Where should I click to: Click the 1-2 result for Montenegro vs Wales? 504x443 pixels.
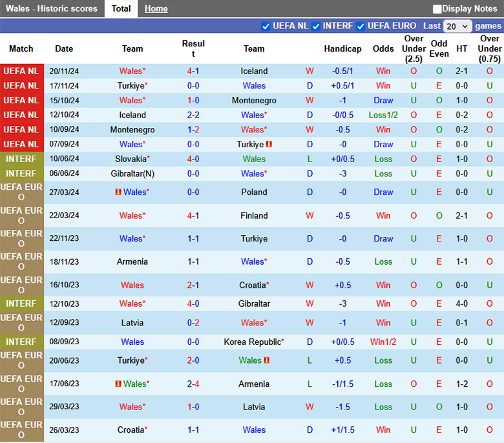pos(193,130)
